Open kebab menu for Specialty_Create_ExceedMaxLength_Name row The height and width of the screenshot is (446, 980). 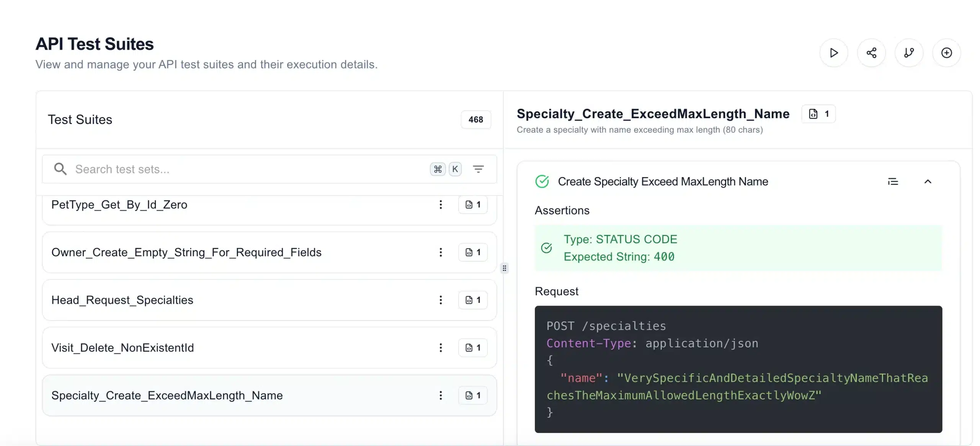coord(441,395)
